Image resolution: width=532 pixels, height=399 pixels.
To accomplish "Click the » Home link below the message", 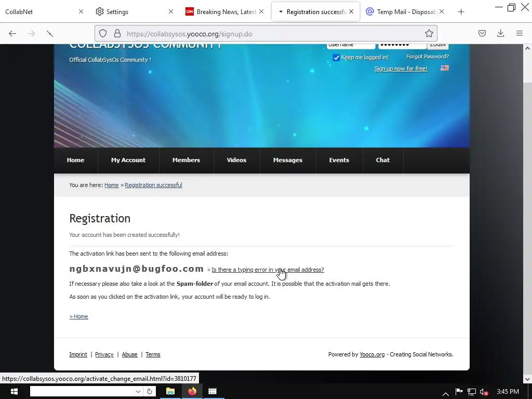I will click(79, 316).
